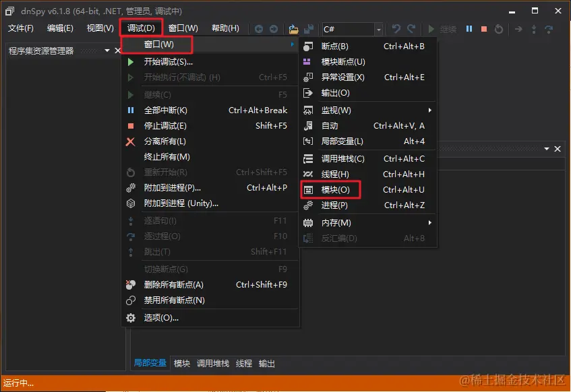
Task: Select 删除所有断点(A) menu entry
Action: click(x=210, y=285)
